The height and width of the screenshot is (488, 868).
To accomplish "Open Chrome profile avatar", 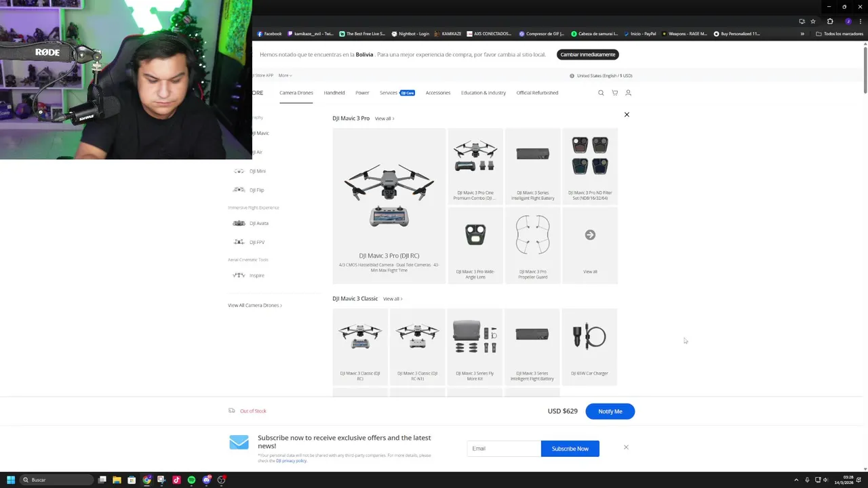I will tap(848, 21).
